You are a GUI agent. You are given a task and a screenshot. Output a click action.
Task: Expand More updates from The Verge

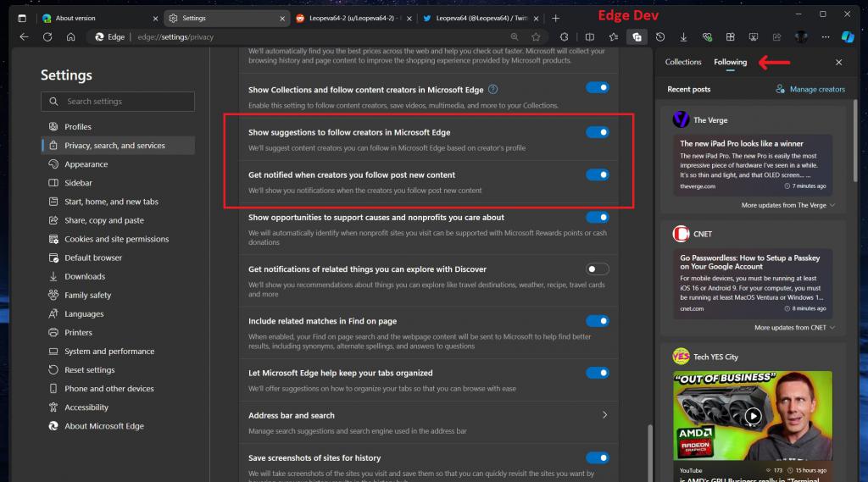click(788, 206)
